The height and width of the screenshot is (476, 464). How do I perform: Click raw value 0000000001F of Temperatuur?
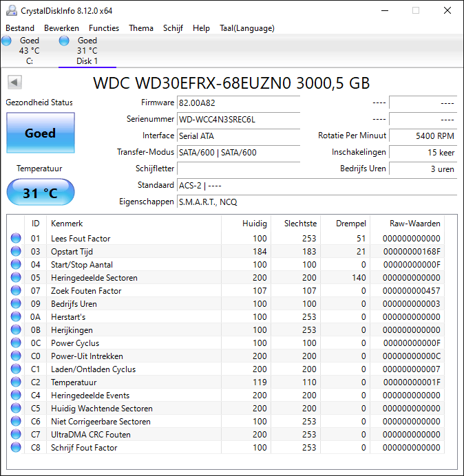click(x=412, y=382)
